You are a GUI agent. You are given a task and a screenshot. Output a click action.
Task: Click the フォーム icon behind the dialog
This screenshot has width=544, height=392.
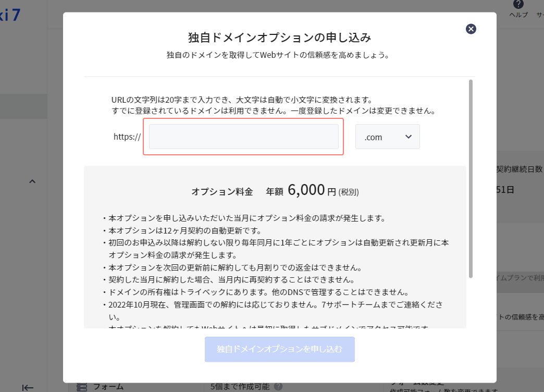82,387
